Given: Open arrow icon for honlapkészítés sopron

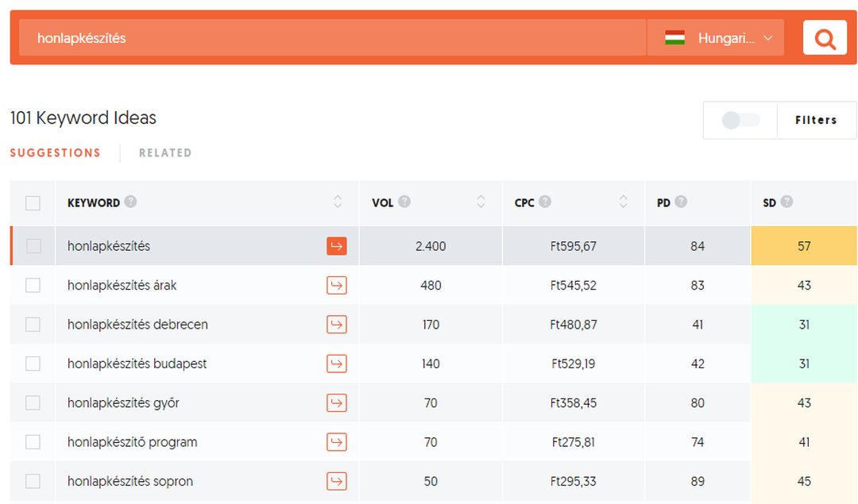Looking at the screenshot, I should pos(337,482).
